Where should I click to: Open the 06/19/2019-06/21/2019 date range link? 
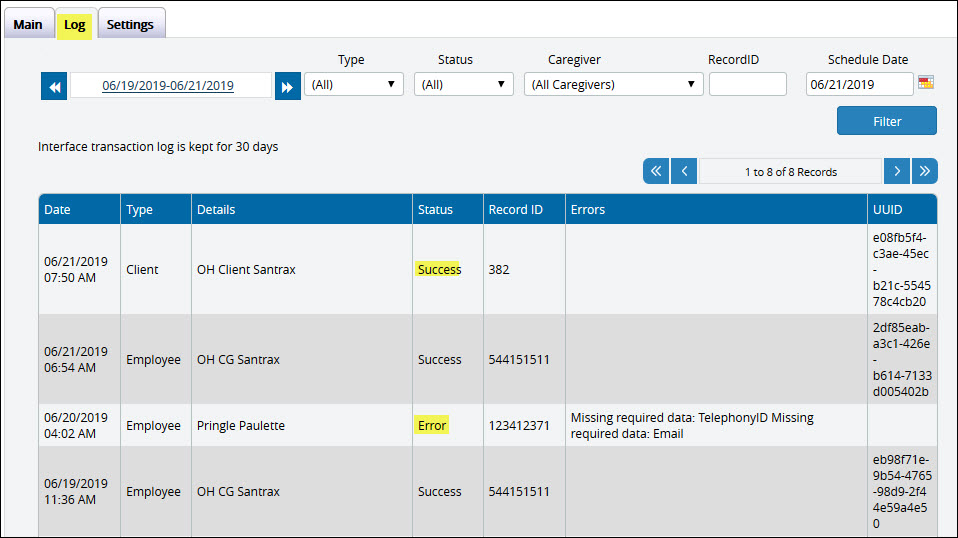168,85
